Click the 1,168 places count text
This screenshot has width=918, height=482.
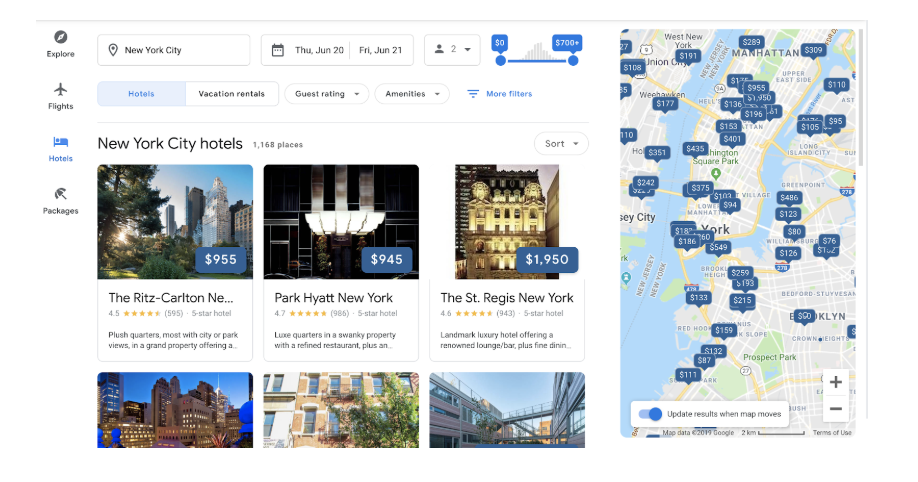point(278,145)
